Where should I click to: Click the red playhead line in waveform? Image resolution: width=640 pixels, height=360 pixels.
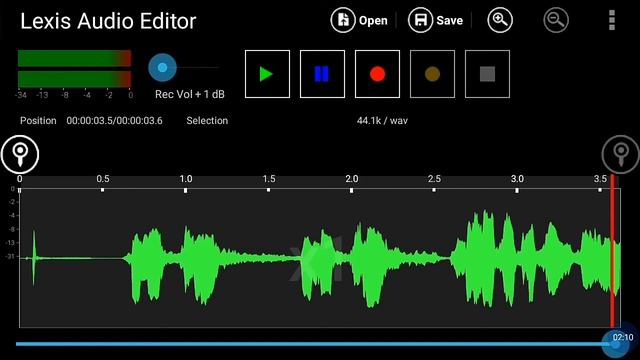pyautogui.click(x=612, y=251)
